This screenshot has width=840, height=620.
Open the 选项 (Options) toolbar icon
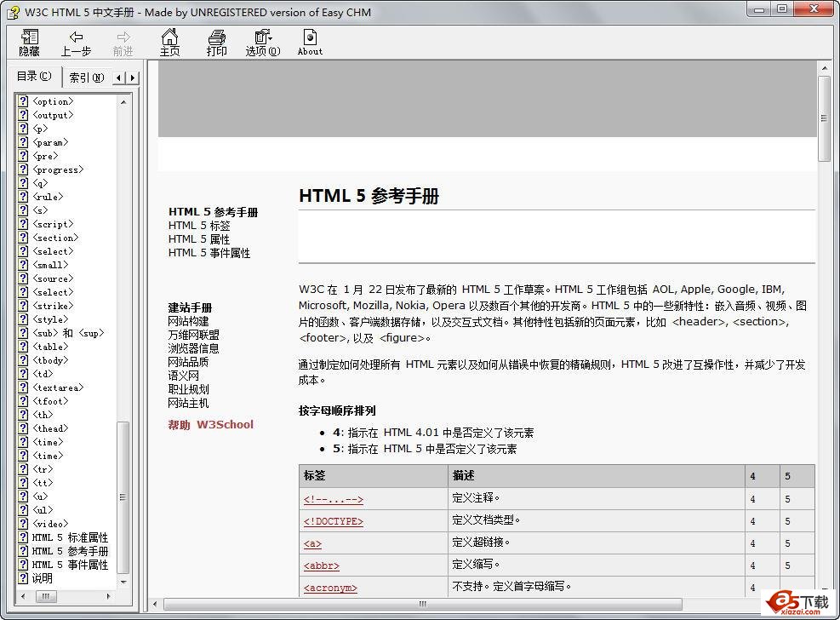[262, 43]
